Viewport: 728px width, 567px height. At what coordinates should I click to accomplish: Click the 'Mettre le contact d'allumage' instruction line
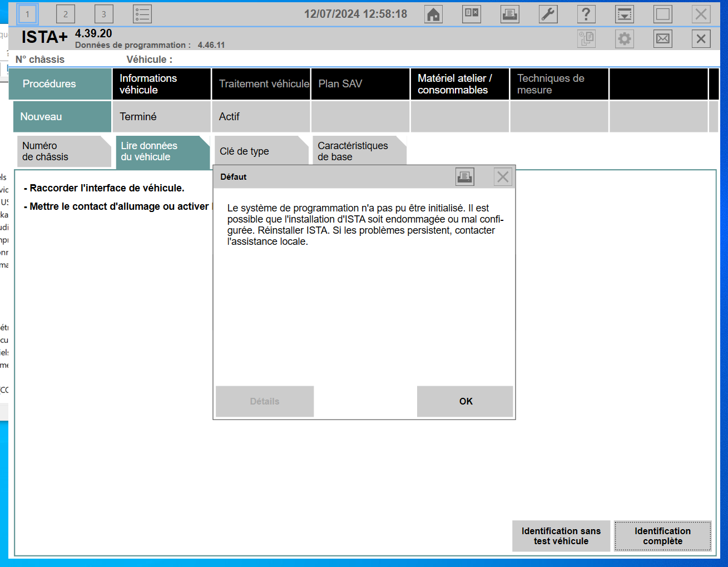(x=118, y=206)
